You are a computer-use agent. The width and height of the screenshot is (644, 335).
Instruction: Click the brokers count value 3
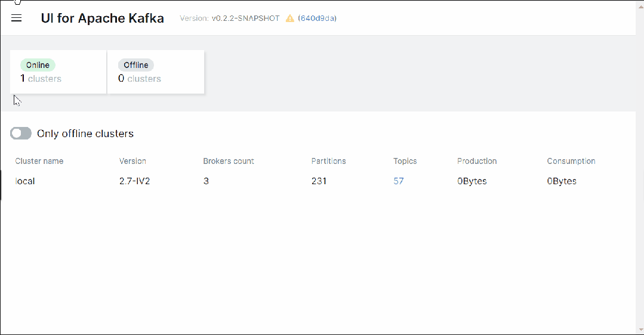click(x=206, y=181)
